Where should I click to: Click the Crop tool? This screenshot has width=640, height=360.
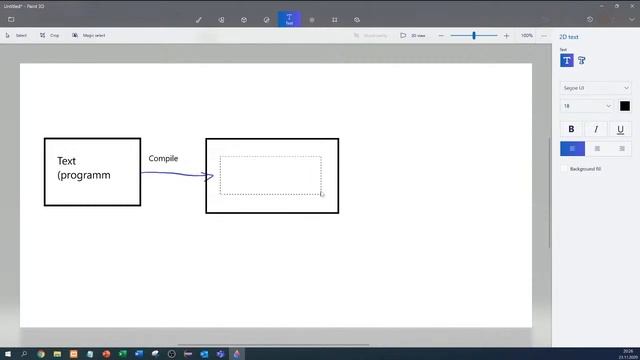[49, 36]
